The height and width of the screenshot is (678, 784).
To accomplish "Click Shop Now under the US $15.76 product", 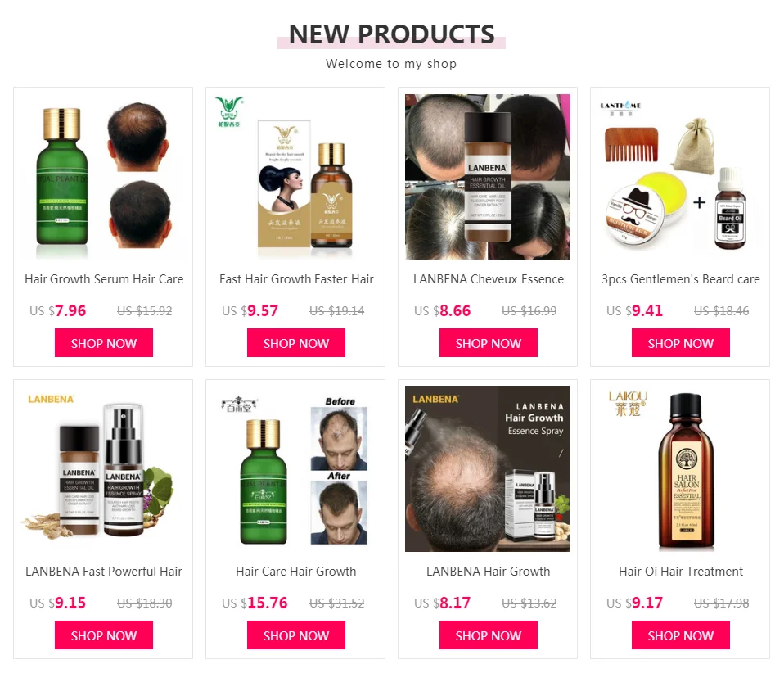I will [x=296, y=635].
